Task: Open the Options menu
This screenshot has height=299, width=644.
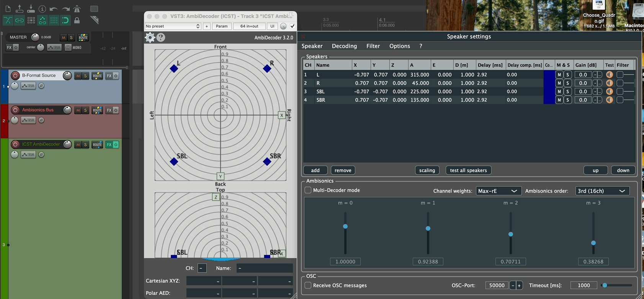Action: click(x=400, y=46)
